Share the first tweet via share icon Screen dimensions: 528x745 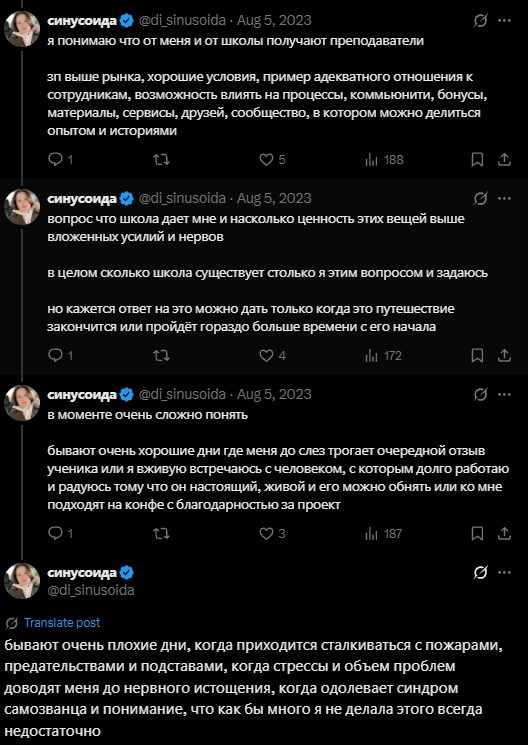coord(504,160)
